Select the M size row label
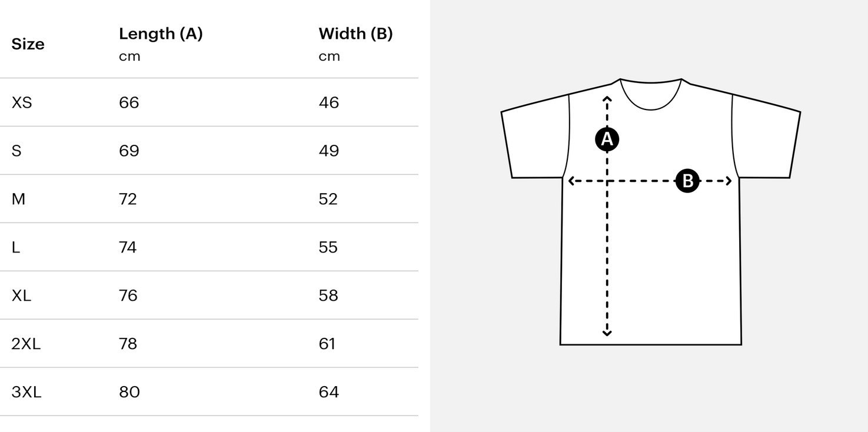868x432 pixels. pos(18,199)
